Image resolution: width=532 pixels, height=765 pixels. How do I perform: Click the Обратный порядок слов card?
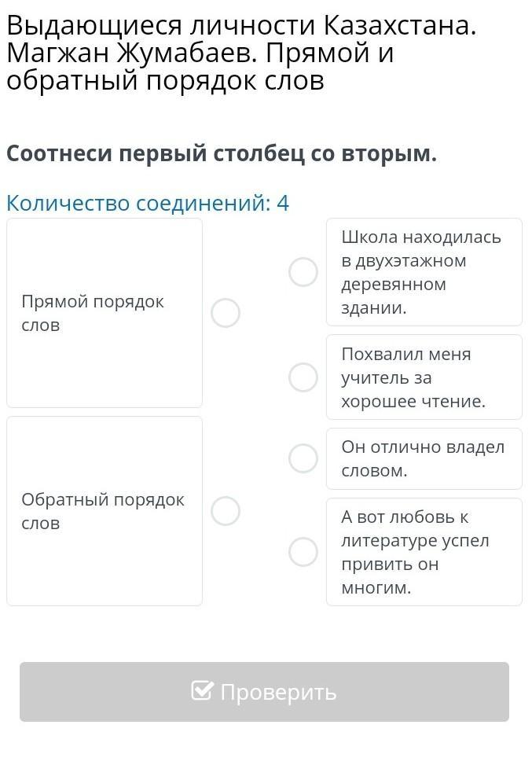tap(105, 511)
